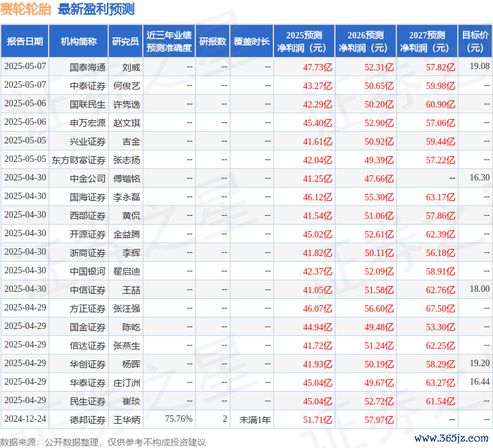Click 2025 forecast 51.71亿
This screenshot has height=448, width=493.
318,420
